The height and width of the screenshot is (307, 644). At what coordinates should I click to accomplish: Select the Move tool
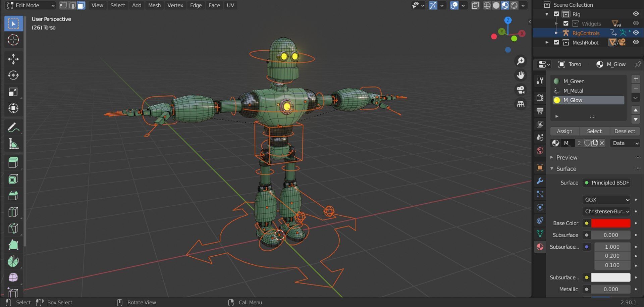[x=13, y=59]
